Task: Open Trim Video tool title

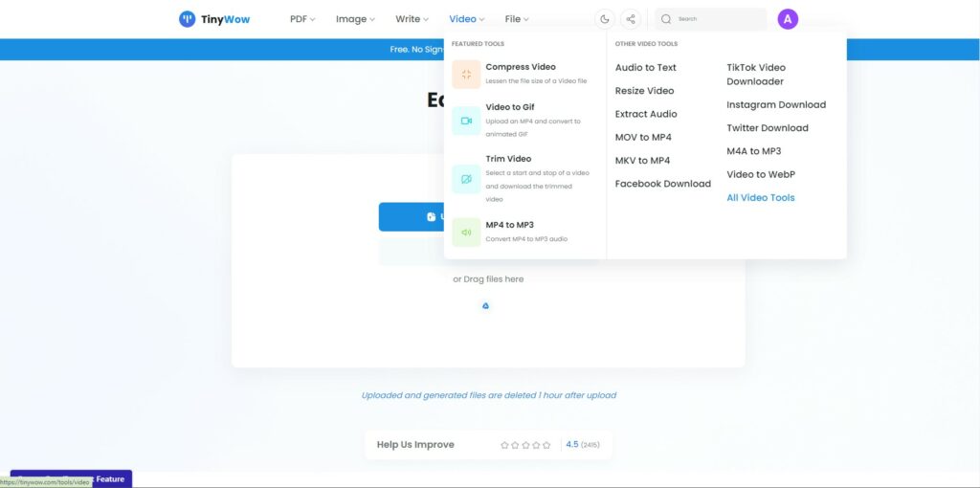Action: tap(508, 159)
